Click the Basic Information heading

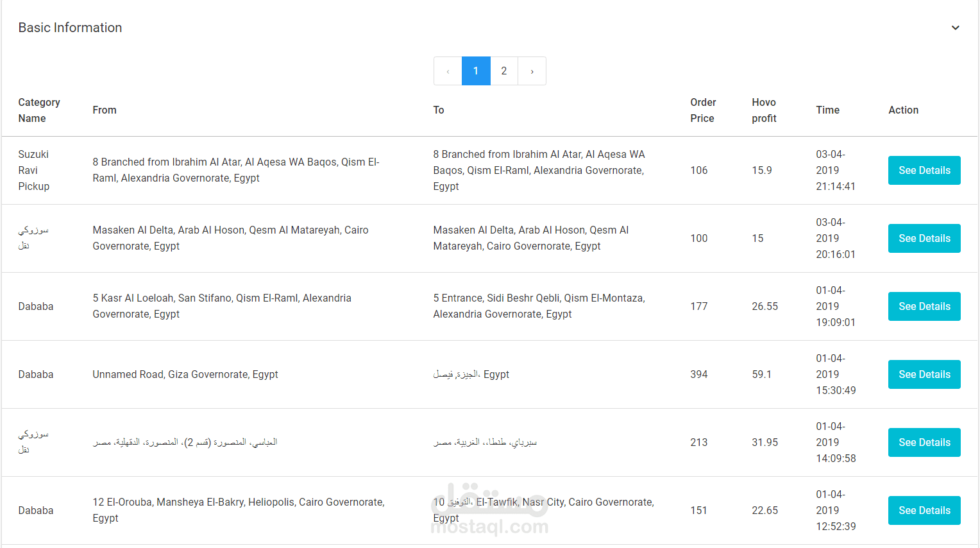coord(70,28)
